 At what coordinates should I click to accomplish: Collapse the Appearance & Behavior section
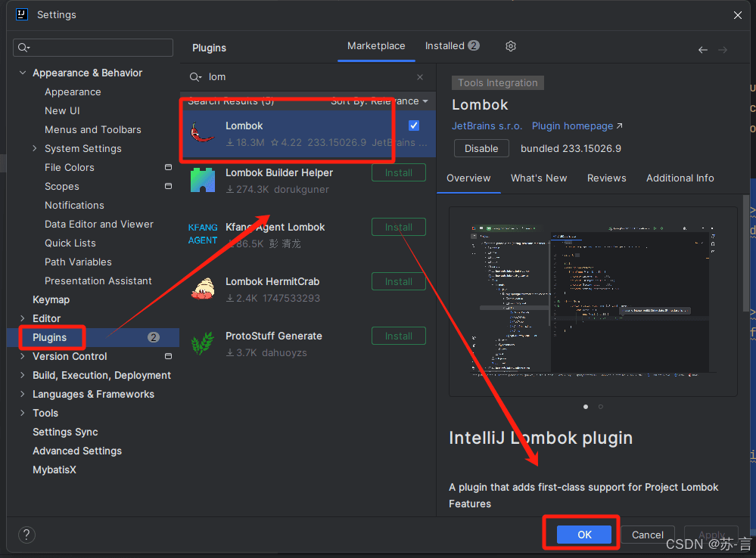coord(23,73)
